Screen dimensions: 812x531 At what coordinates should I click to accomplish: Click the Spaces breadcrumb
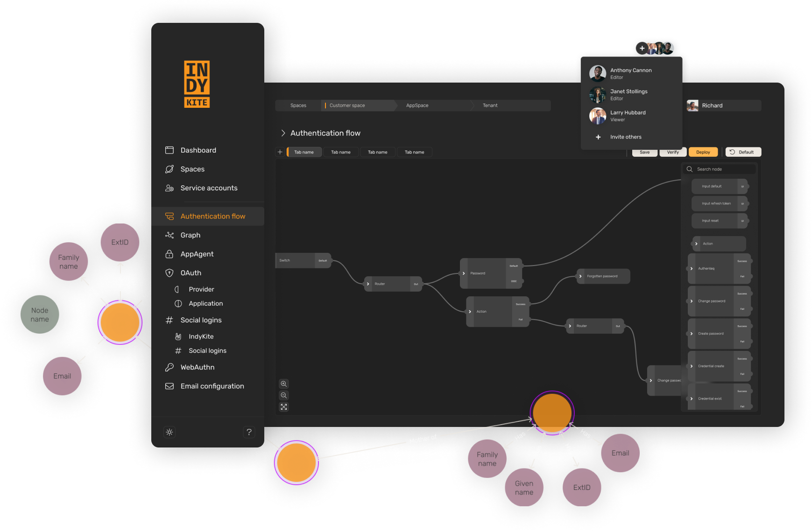[x=298, y=105]
